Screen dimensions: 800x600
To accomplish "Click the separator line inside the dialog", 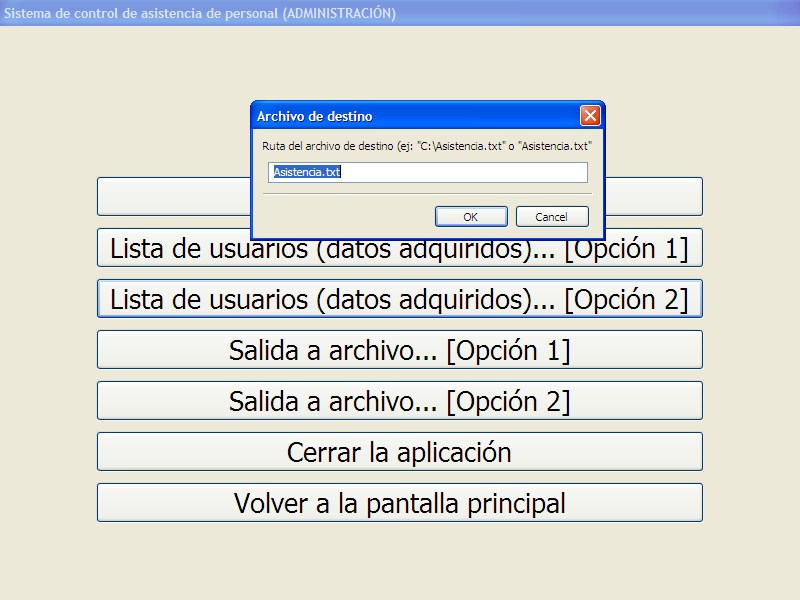I will [427, 194].
